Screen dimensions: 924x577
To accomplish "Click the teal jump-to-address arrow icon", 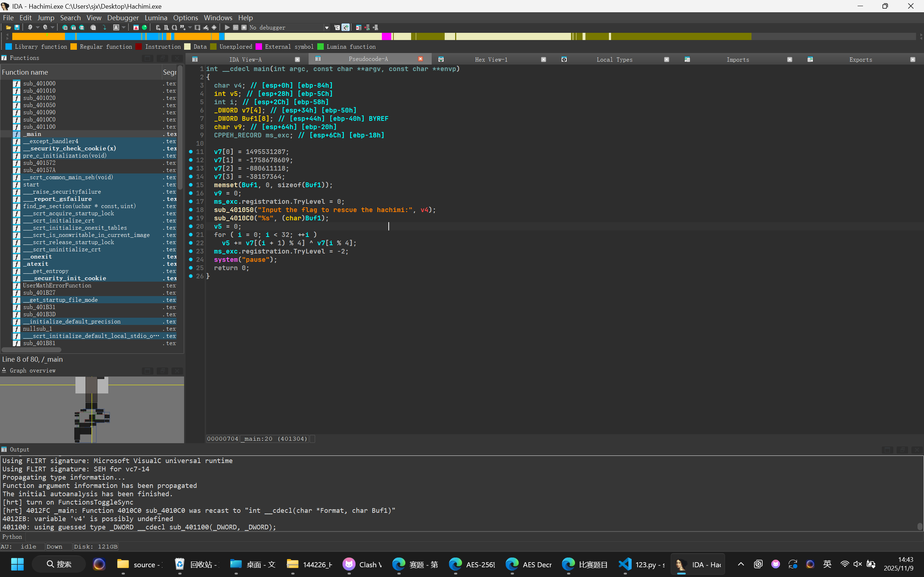I will tap(104, 27).
